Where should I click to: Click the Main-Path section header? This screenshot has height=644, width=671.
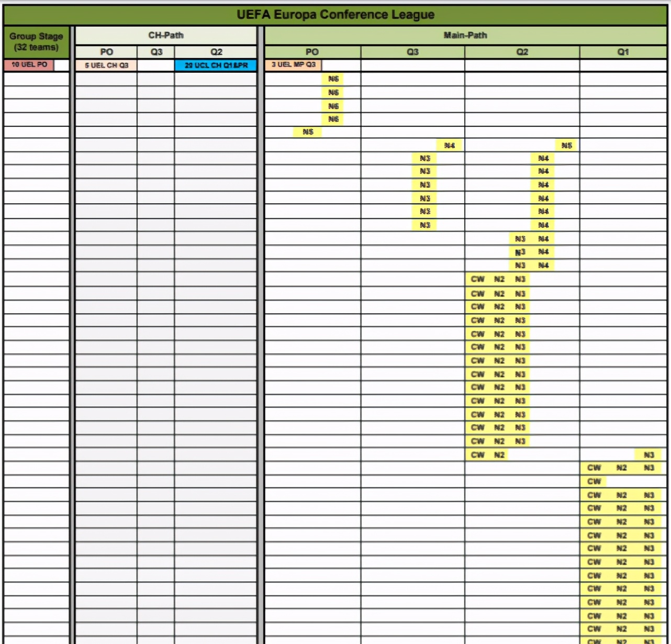point(465,36)
